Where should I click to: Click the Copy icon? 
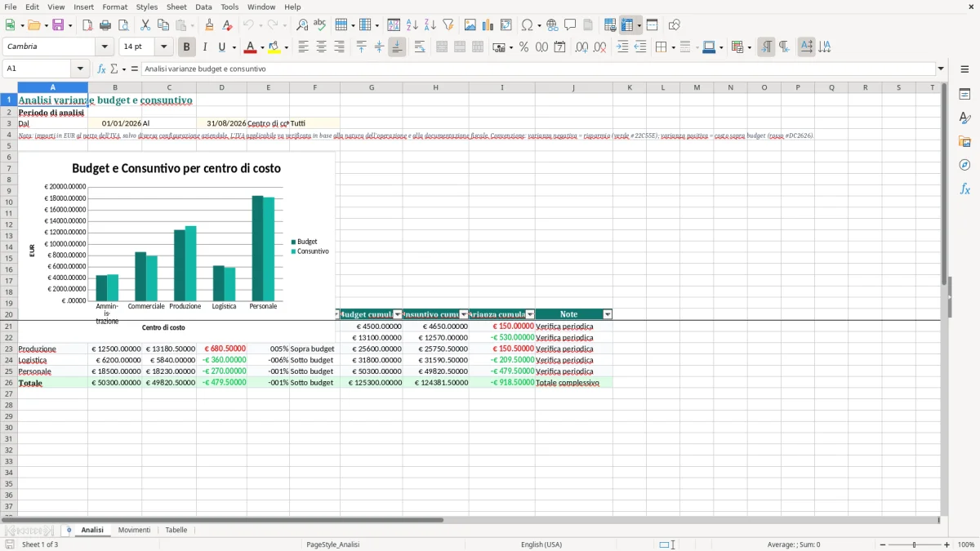pos(163,25)
